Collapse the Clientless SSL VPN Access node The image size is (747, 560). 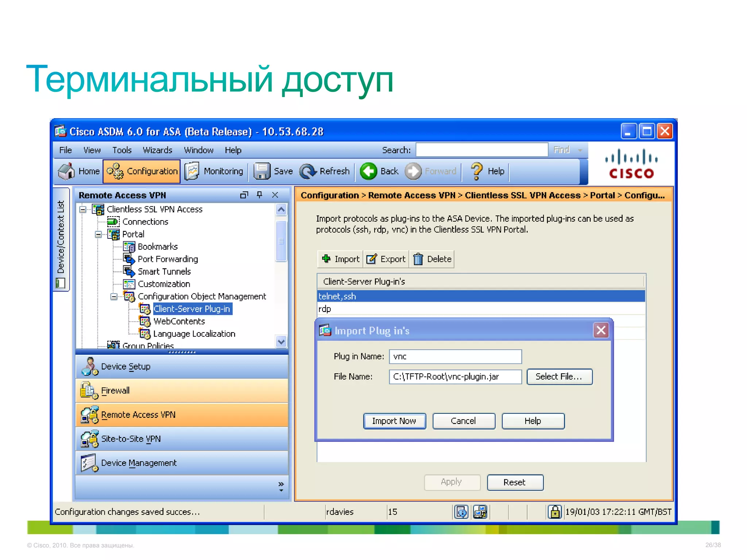point(83,209)
